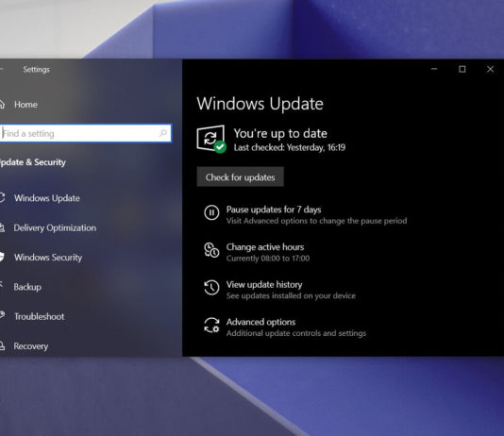
Task: Click 'Visit Advanced options to change the pause period' text
Action: click(316, 221)
